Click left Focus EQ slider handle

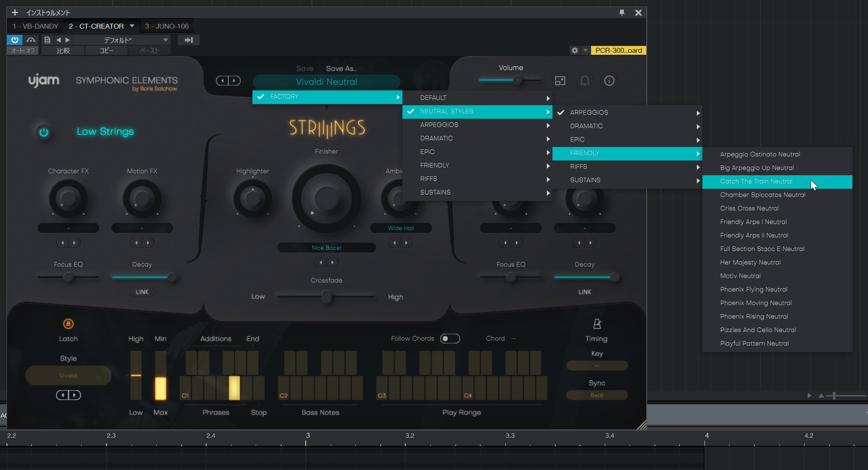(68, 277)
